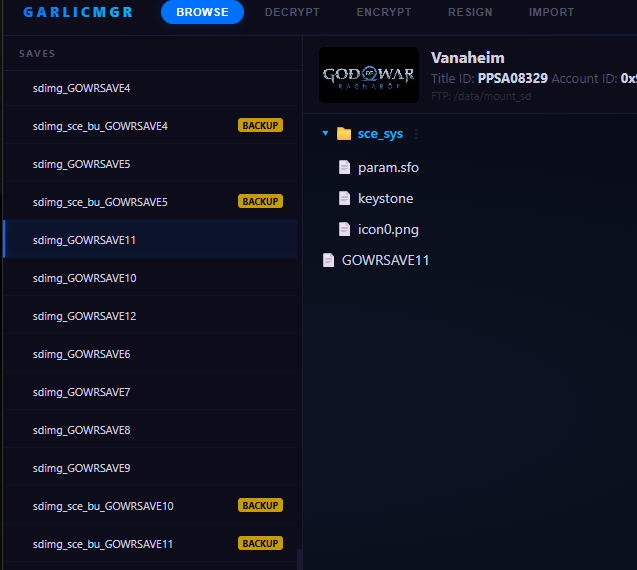The height and width of the screenshot is (570, 637).
Task: Click the Title ID PPSA08329 value
Action: pyautogui.click(x=513, y=78)
